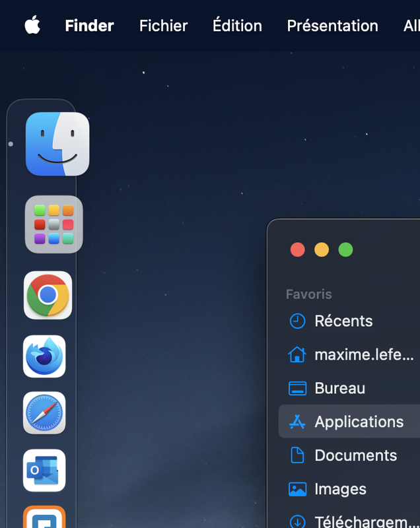Click the Favoris section header
The image size is (420, 528).
click(x=309, y=294)
